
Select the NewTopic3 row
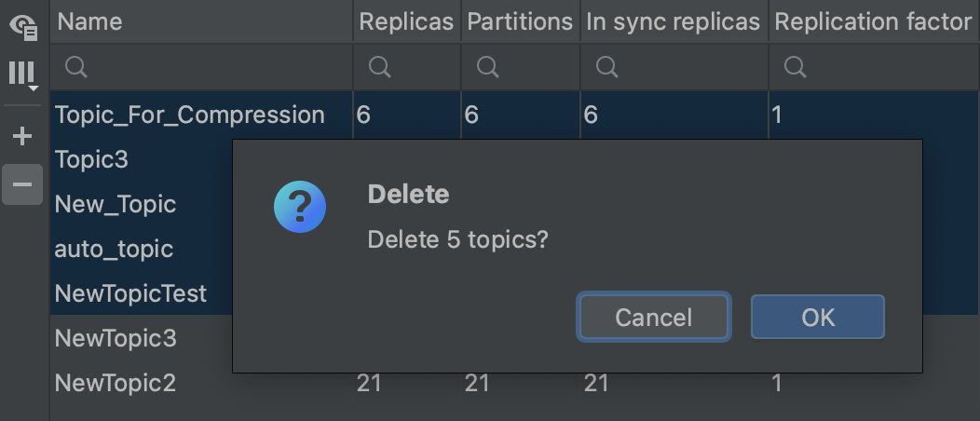(142, 338)
